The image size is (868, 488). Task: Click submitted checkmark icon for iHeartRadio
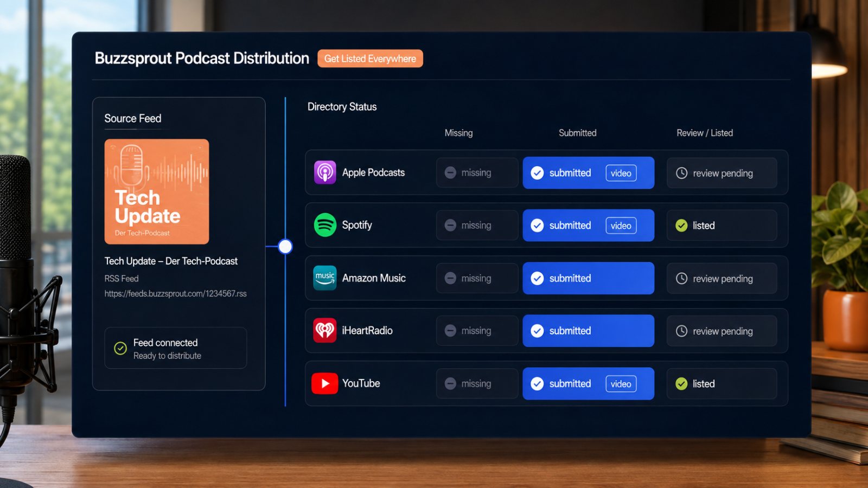tap(537, 331)
